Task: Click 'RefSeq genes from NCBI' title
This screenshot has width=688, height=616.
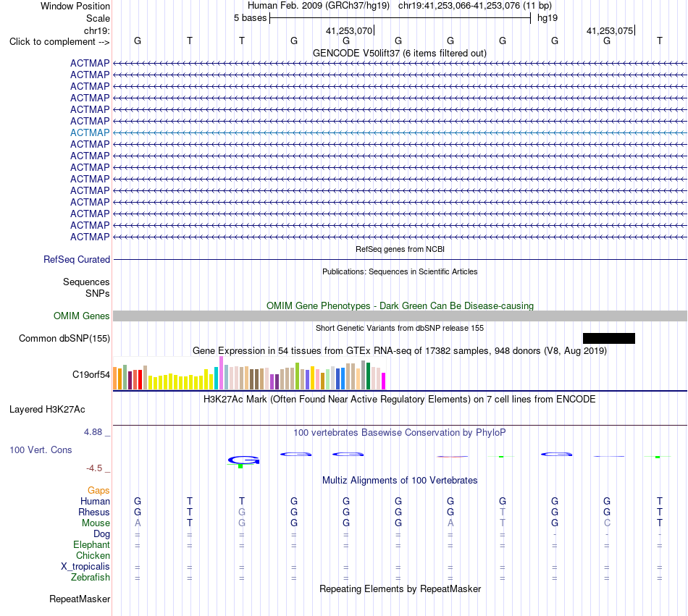Action: [x=400, y=249]
